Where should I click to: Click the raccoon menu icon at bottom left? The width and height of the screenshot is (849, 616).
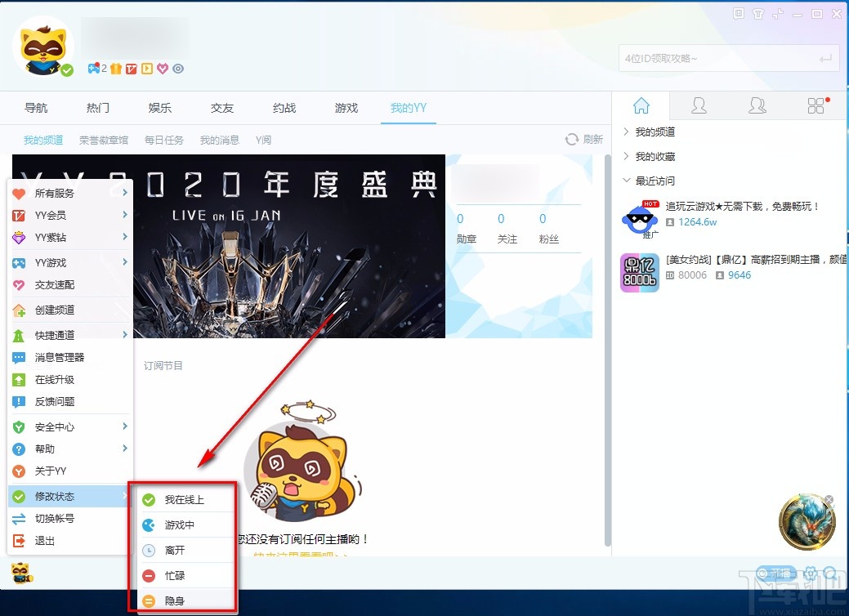[x=21, y=573]
